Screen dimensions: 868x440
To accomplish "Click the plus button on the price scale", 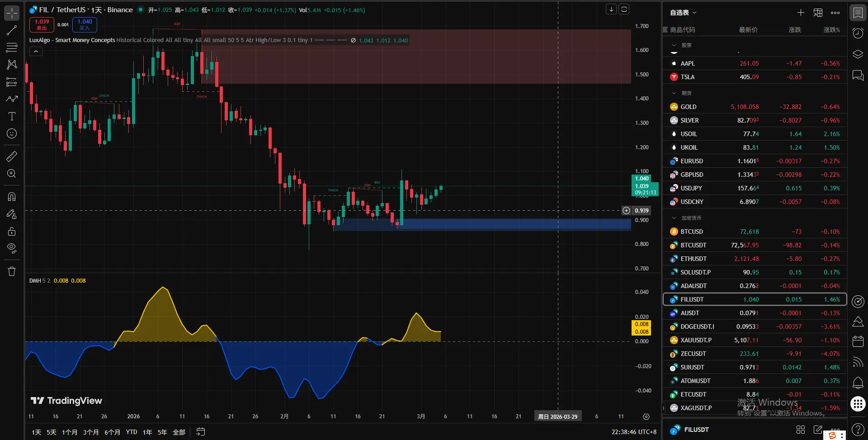I will point(626,210).
